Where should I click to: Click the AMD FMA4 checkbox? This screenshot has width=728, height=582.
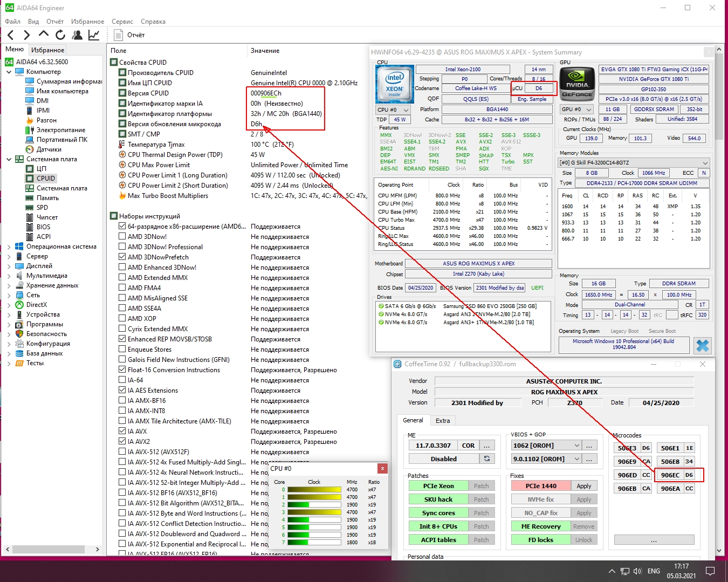click(122, 288)
